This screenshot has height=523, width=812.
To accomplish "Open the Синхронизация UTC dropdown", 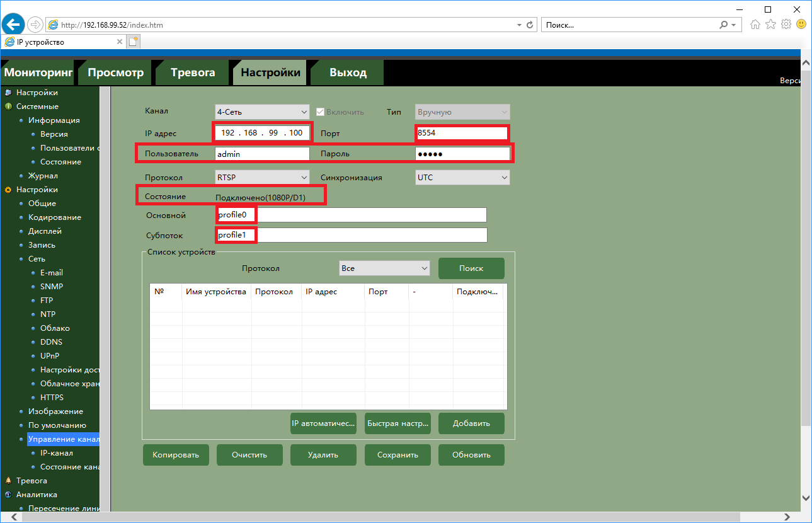I will pyautogui.click(x=462, y=178).
